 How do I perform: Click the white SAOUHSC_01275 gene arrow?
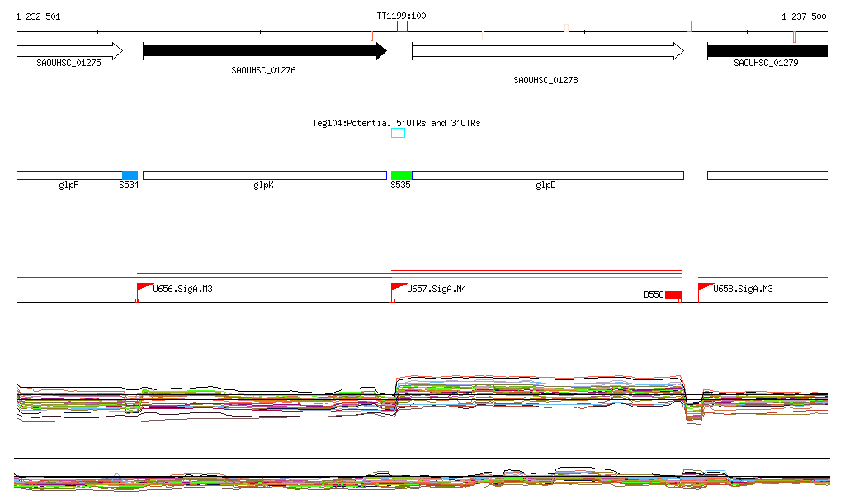point(69,52)
